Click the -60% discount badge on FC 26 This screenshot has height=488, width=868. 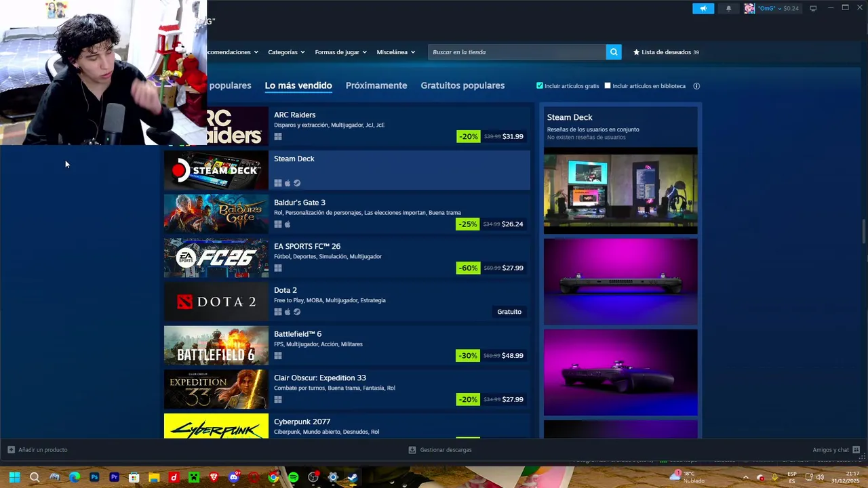click(468, 268)
